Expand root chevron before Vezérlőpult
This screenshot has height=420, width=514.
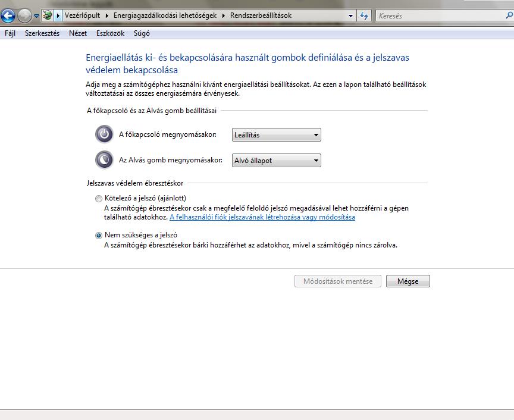58,15
